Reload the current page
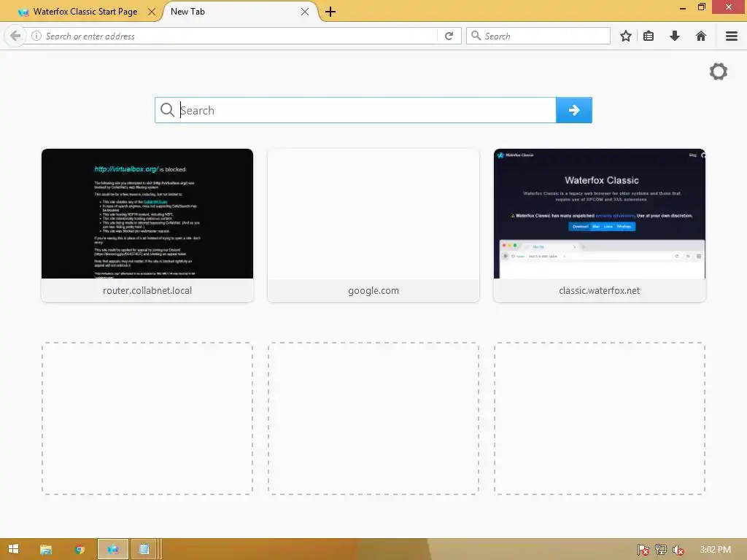The height and width of the screenshot is (560, 747). pyautogui.click(x=449, y=36)
